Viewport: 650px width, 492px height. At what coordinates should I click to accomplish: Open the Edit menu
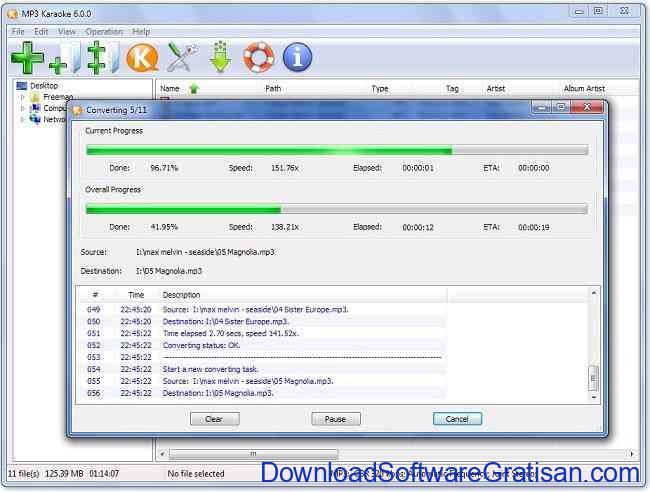(x=41, y=32)
